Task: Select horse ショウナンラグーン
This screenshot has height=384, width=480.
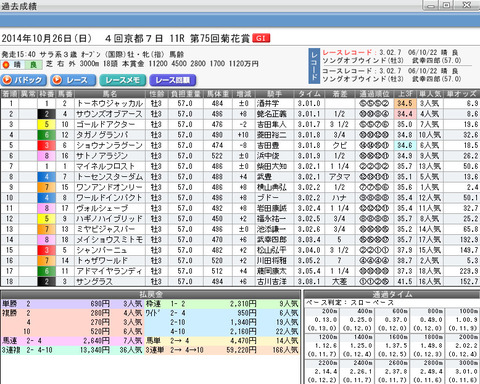Action: click(x=110, y=145)
